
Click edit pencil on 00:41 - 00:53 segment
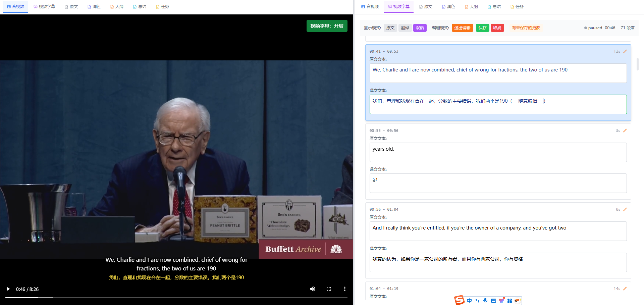click(625, 51)
